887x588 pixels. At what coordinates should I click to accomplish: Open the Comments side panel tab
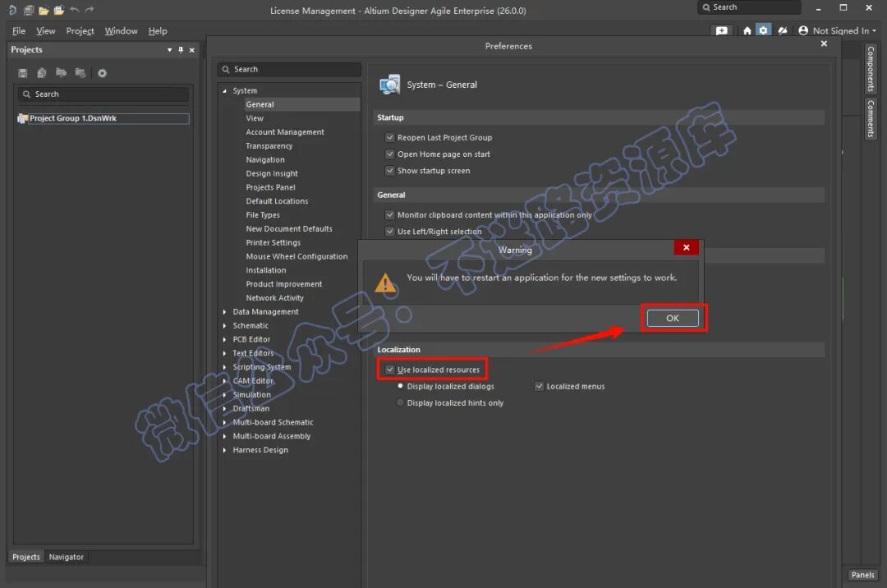(871, 119)
